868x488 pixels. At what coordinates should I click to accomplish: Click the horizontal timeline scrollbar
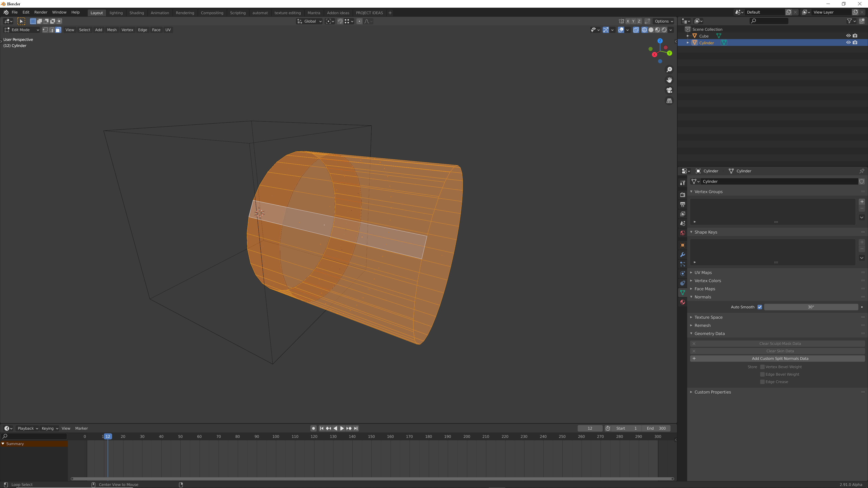click(372, 479)
